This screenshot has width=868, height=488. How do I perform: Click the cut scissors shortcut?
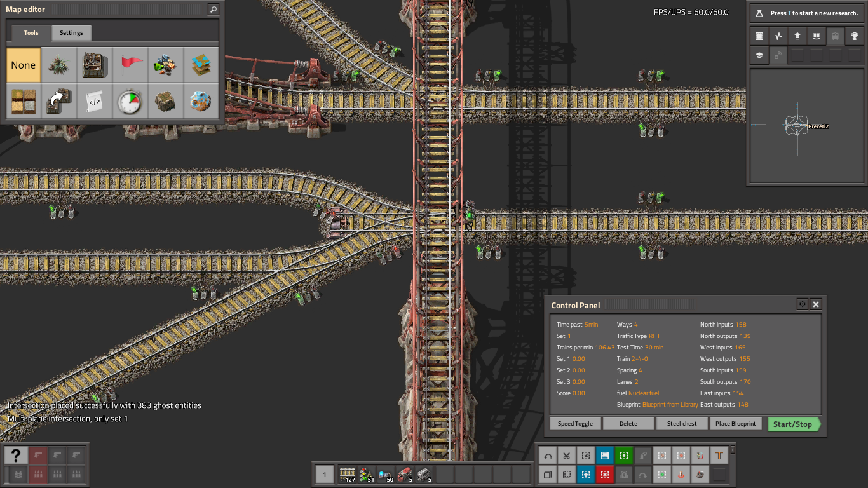(566, 456)
